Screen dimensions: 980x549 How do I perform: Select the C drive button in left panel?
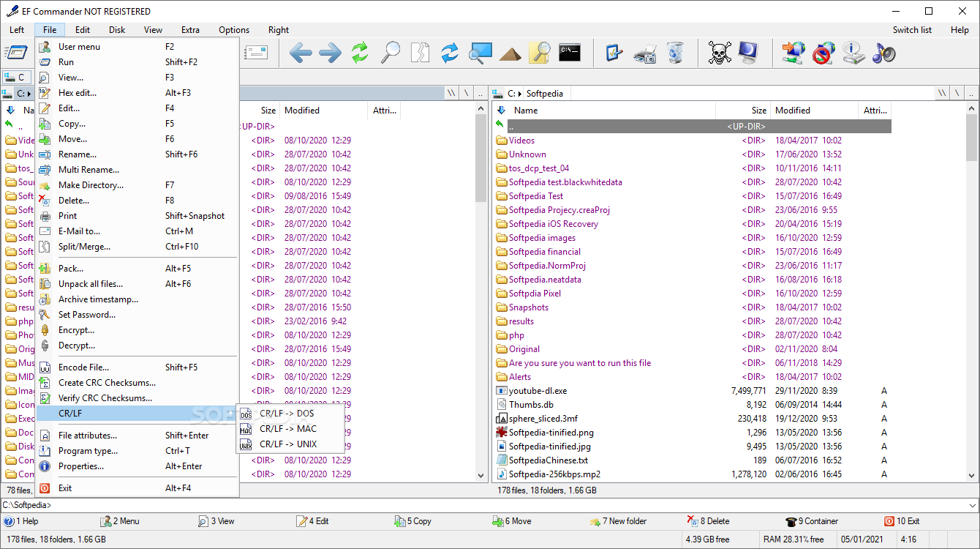coord(16,77)
